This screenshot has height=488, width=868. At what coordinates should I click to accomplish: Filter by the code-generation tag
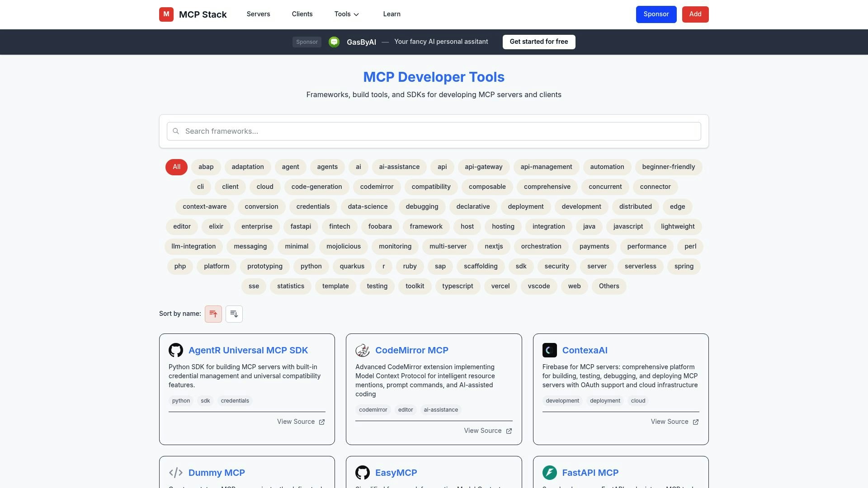coord(317,187)
